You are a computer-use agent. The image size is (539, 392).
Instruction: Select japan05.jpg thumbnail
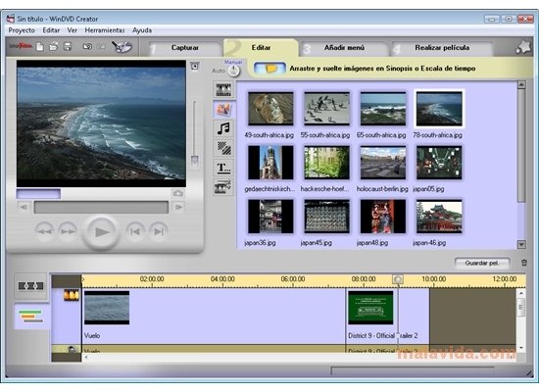point(439,163)
